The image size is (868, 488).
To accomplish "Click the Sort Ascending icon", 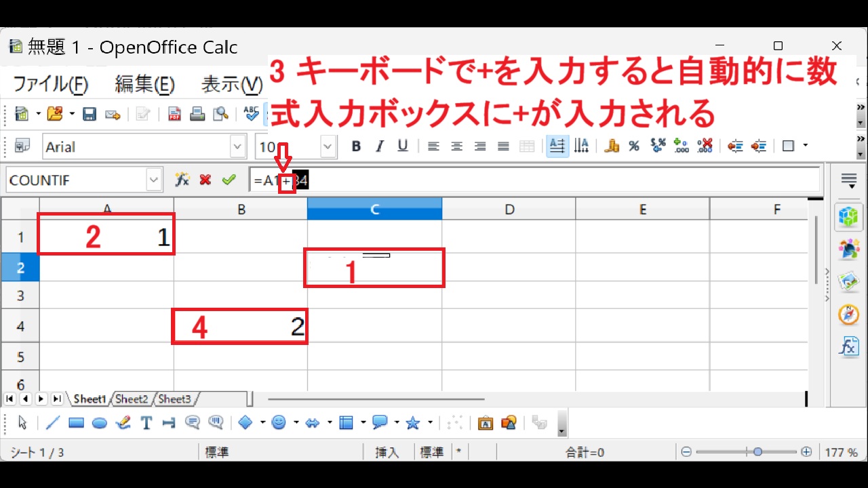I will click(557, 146).
